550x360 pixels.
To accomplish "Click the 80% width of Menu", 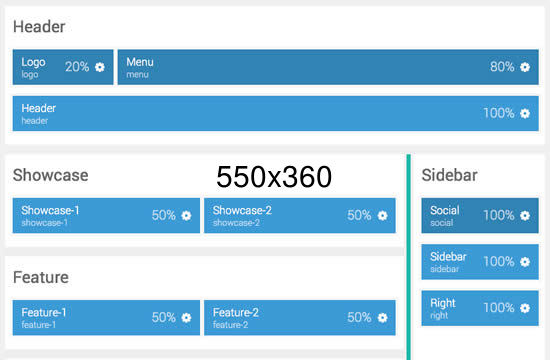I will pos(502,67).
